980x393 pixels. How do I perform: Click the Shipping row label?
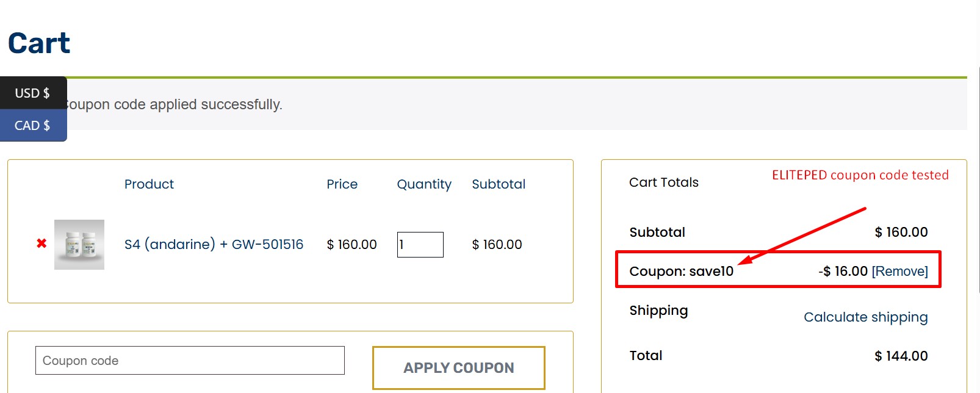(658, 310)
